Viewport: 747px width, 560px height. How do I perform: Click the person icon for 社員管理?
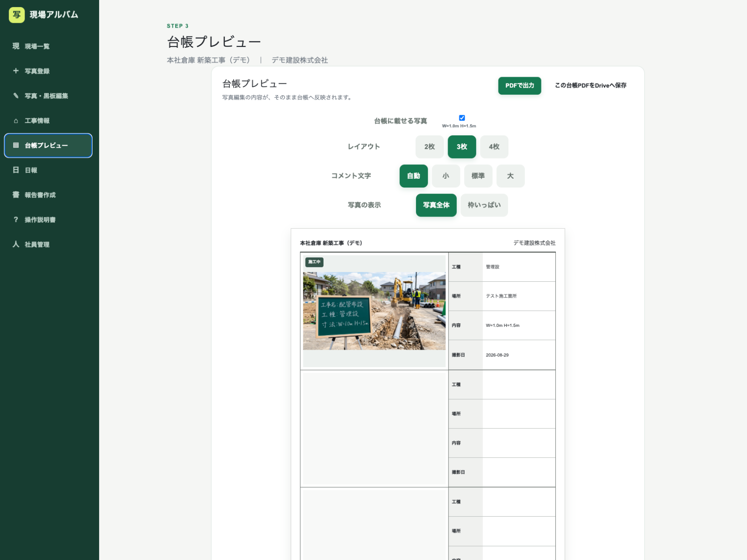[x=16, y=244]
